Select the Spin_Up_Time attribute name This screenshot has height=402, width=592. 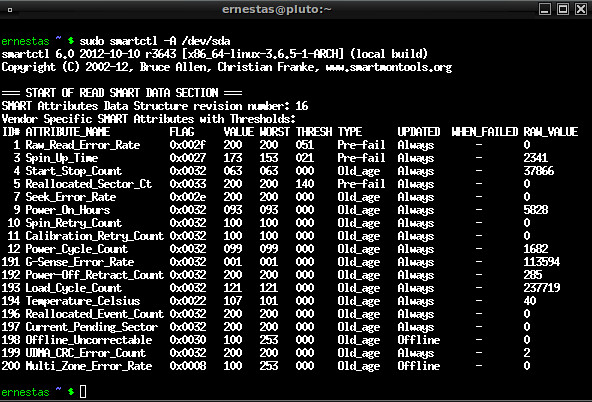click(62, 158)
